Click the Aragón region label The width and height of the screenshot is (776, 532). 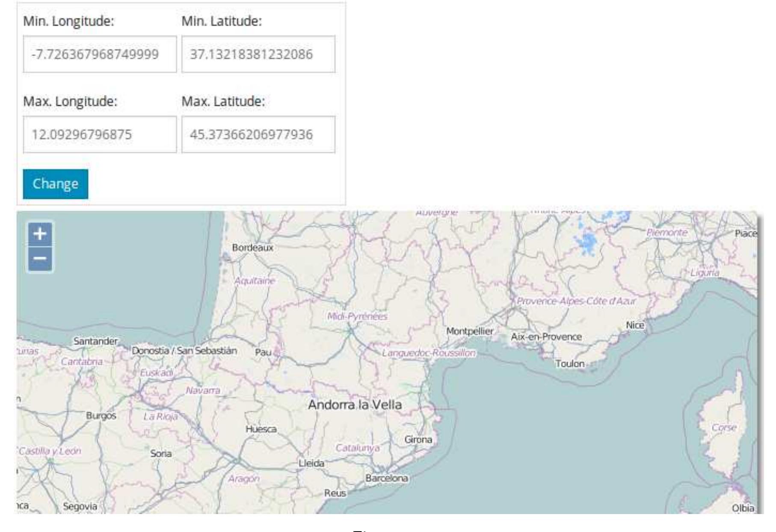tap(244, 479)
